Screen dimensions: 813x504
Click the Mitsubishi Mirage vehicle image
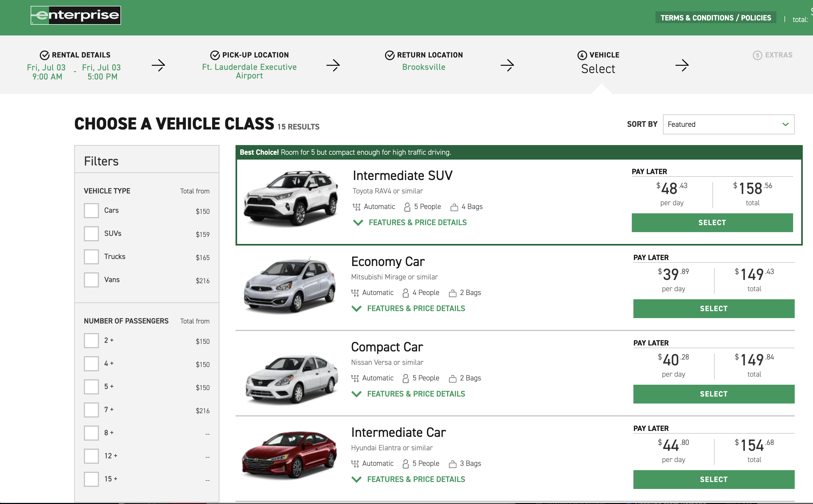[290, 285]
